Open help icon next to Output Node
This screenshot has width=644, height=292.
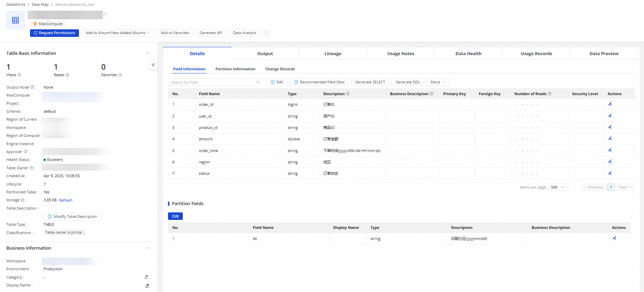tap(32, 87)
